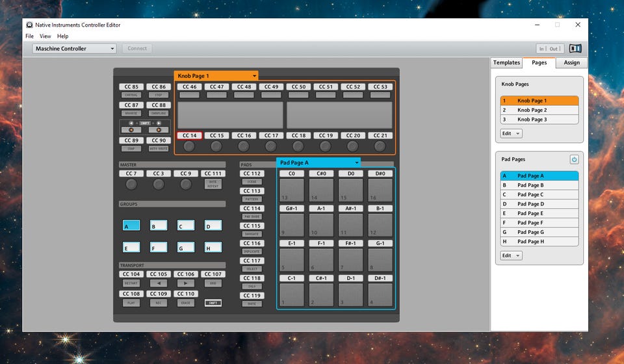Screen dimensions: 624x364
Task: Toggle the SHIFT button in the transport section
Action: coord(213,303)
